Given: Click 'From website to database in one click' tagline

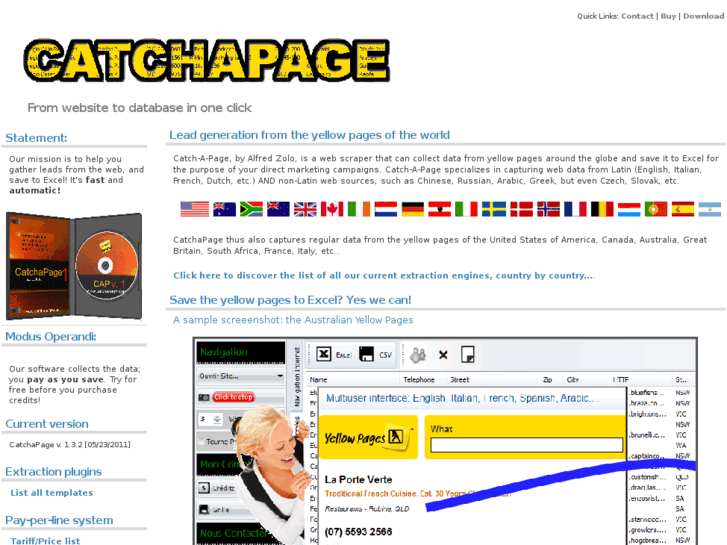Looking at the screenshot, I should (x=140, y=108).
